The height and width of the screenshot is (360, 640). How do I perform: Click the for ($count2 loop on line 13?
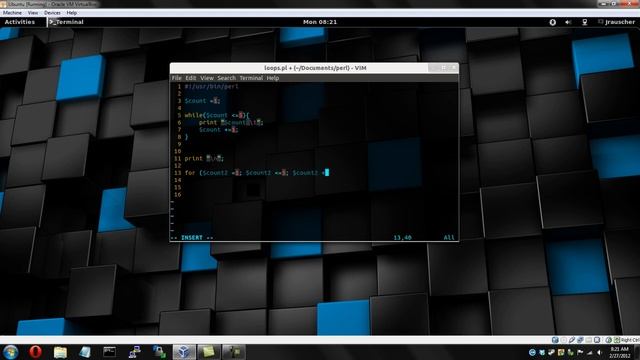point(257,173)
